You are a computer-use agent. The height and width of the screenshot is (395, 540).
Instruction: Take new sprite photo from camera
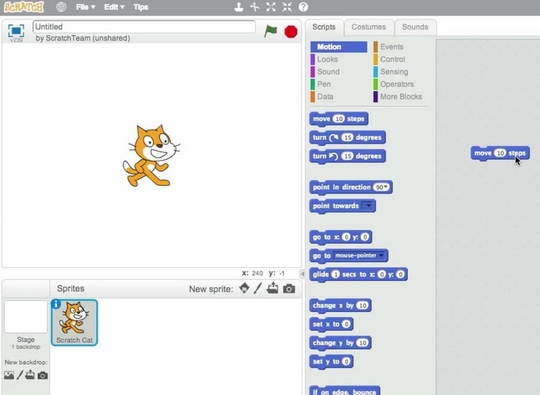(289, 289)
